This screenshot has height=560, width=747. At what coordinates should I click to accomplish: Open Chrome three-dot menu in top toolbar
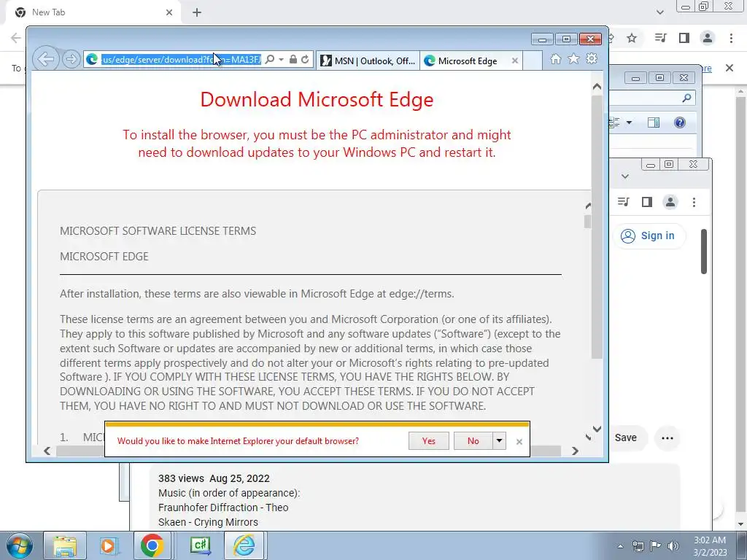tap(731, 38)
